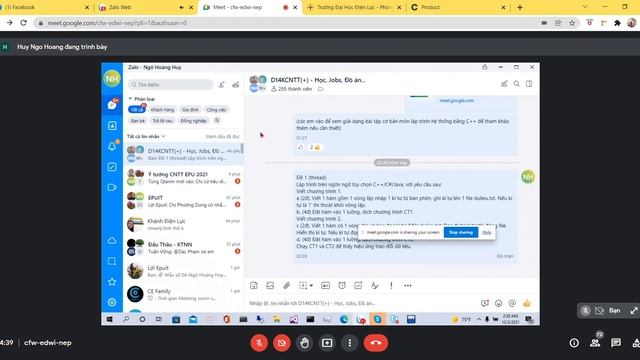
Task: Open Zalo settings gear in sidebar
Action: tap(112, 302)
